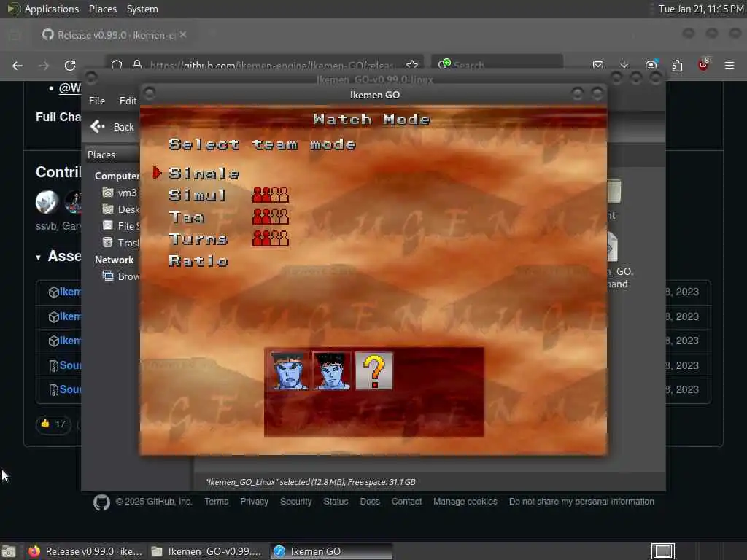Viewport: 747px width, 560px height.
Task: Click the clock Tue Jan 21 in panel
Action: point(701,9)
